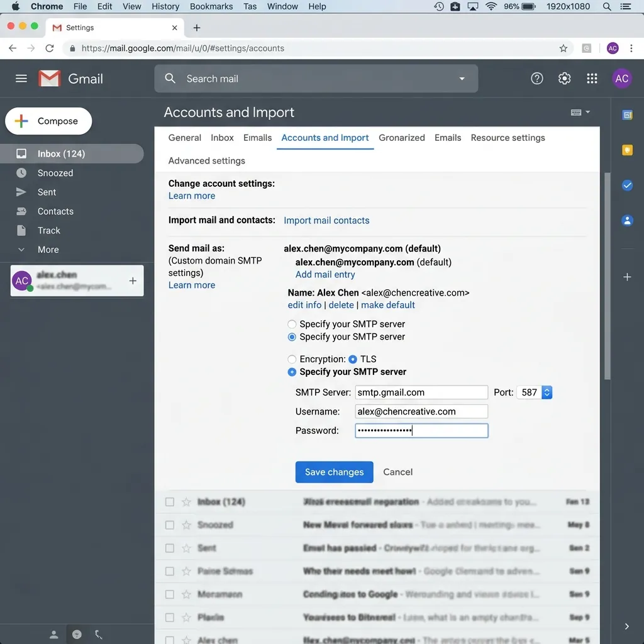The width and height of the screenshot is (644, 644).
Task: Click the vertical scrollbar of the settings pane
Action: (607, 276)
